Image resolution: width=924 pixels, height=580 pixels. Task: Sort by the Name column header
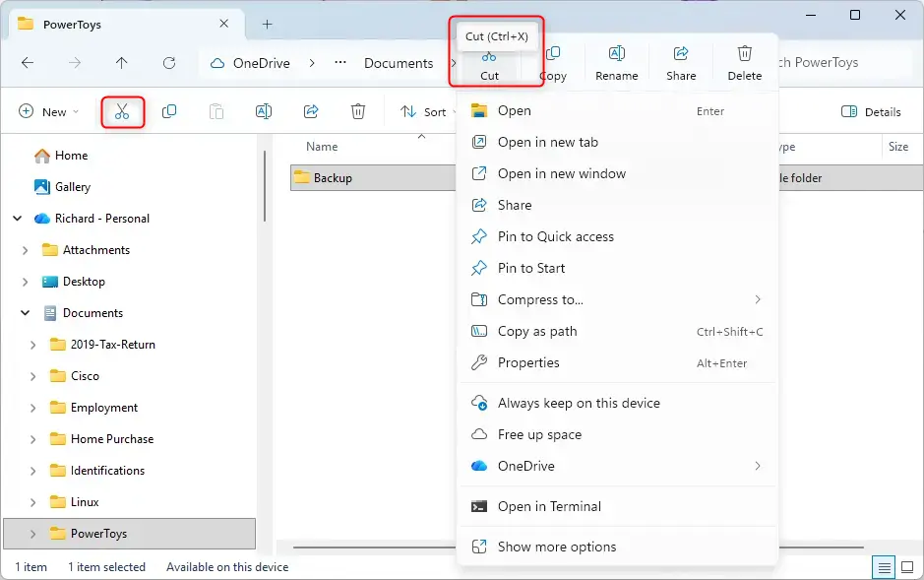pos(322,147)
